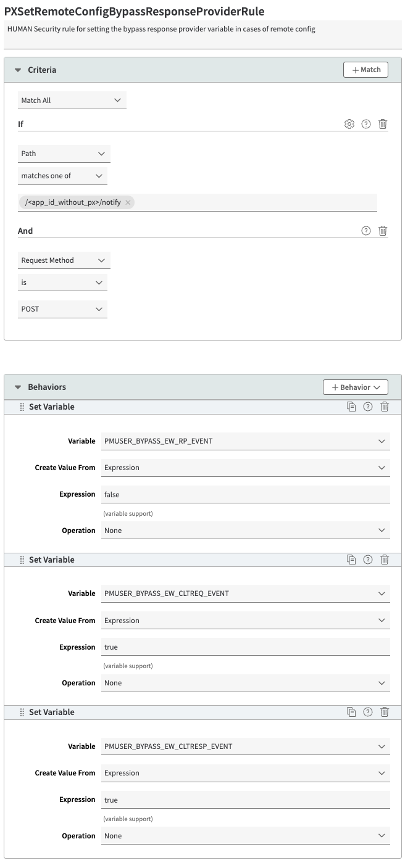Open the POST request method dropdown
Image resolution: width=413 pixels, height=868 pixels.
coord(62,309)
